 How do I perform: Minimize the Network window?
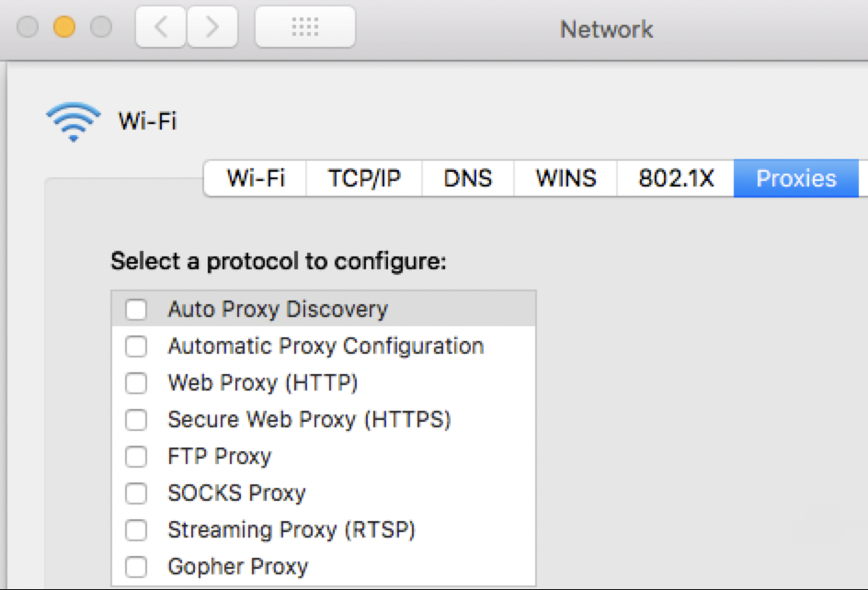(63, 28)
